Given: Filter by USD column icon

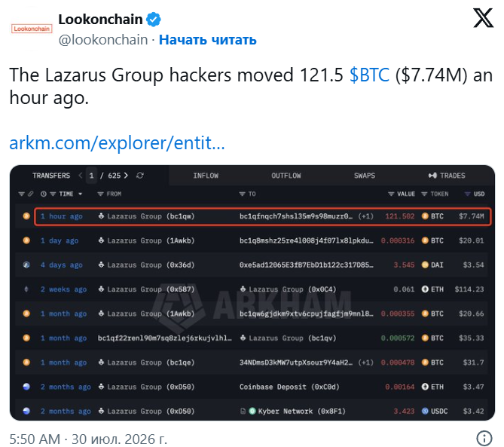Looking at the screenshot, I should pyautogui.click(x=468, y=194).
